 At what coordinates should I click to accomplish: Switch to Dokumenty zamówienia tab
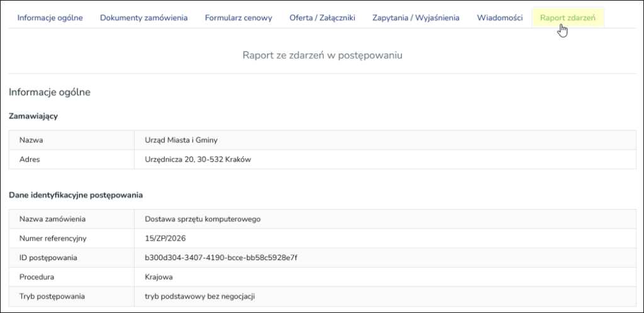(x=144, y=18)
